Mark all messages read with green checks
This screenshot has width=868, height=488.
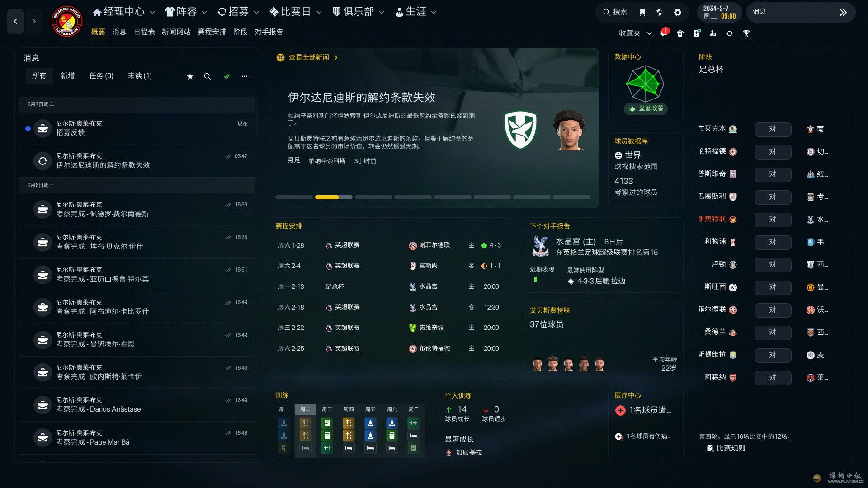pyautogui.click(x=227, y=76)
